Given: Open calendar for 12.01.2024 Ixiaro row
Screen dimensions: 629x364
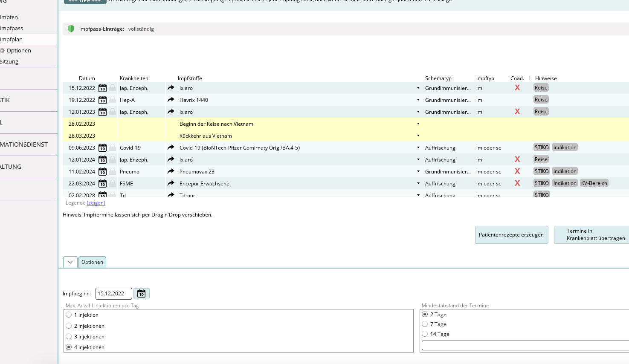Looking at the screenshot, I should point(102,160).
